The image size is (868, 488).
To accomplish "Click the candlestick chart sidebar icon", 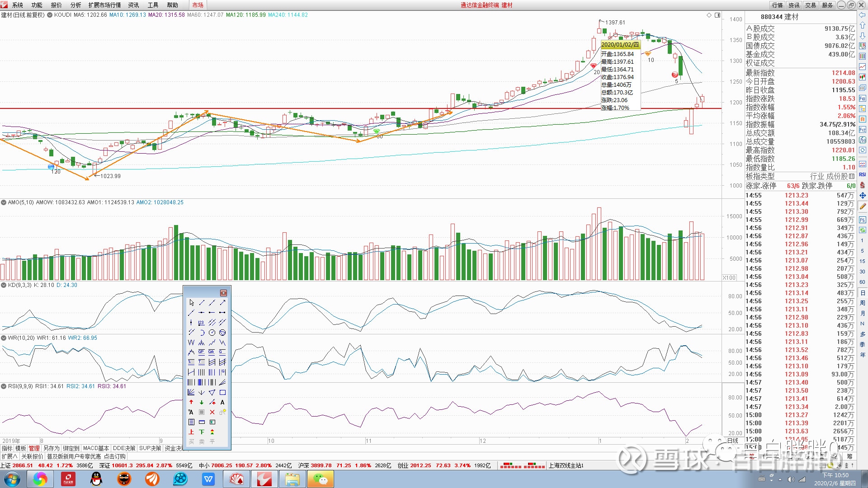I will click(x=863, y=77).
